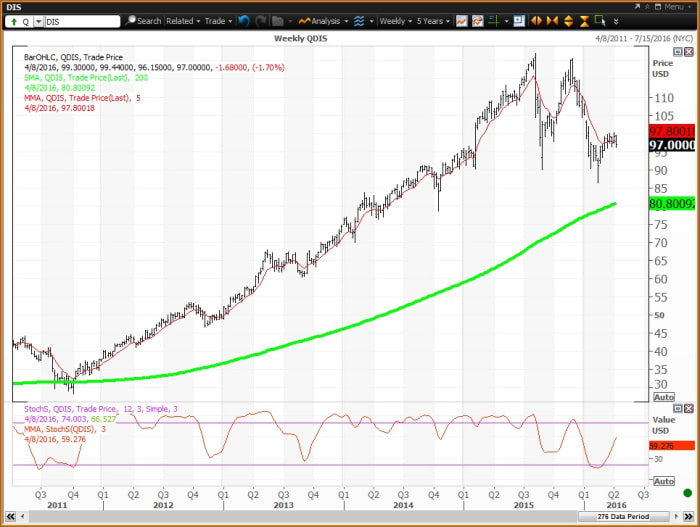Viewport: 700px width, 527px height.
Task: Open the Menu button in title bar
Action: click(670, 6)
